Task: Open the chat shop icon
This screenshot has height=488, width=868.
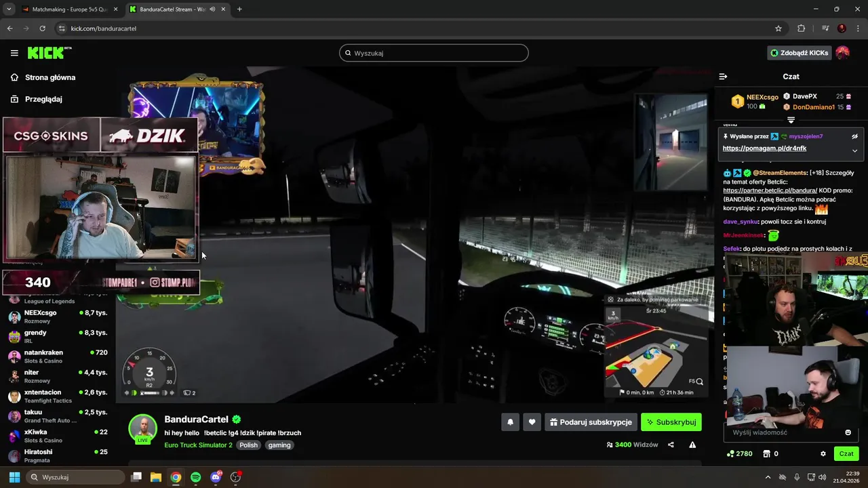Action: pyautogui.click(x=767, y=453)
